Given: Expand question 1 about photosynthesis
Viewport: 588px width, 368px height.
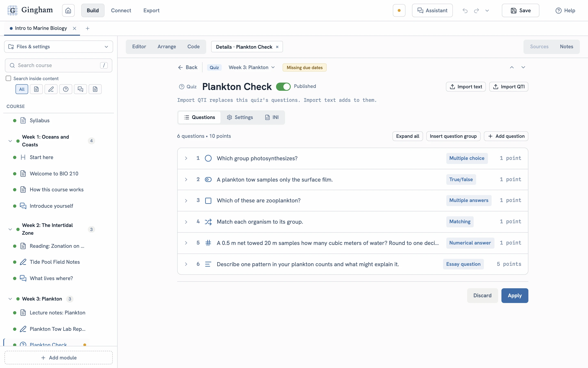Looking at the screenshot, I should click(x=186, y=158).
